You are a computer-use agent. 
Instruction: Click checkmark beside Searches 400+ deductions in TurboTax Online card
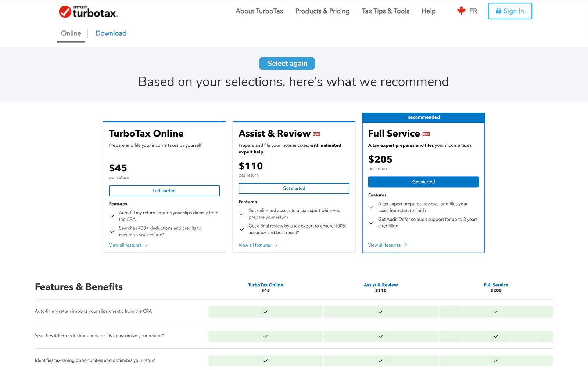point(112,231)
